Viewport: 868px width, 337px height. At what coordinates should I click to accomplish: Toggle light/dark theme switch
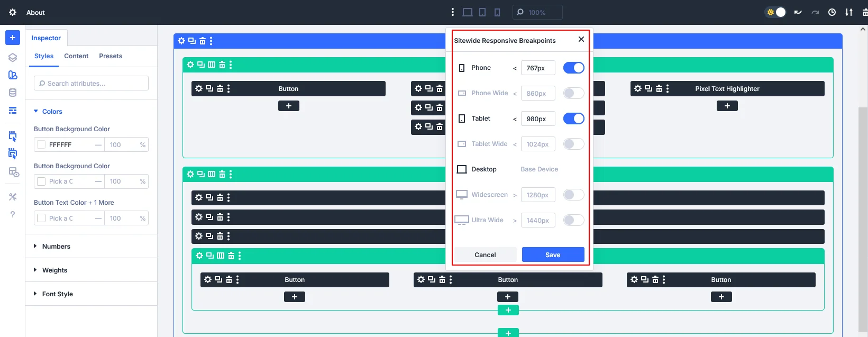pos(776,12)
